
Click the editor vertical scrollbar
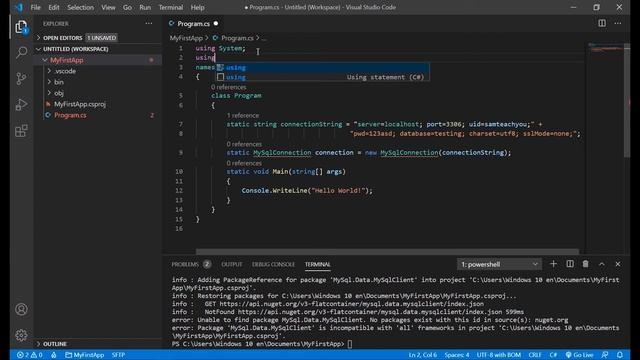coord(627,100)
